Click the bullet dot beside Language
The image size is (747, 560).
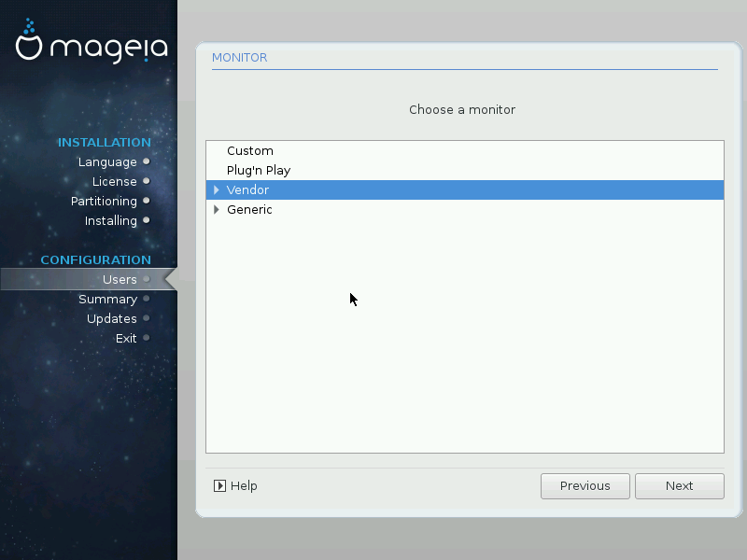coord(147,161)
